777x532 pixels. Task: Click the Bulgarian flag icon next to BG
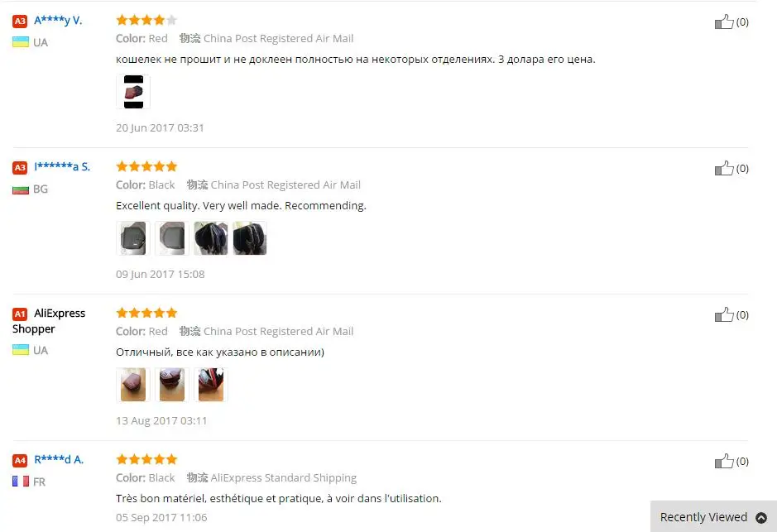[21, 189]
